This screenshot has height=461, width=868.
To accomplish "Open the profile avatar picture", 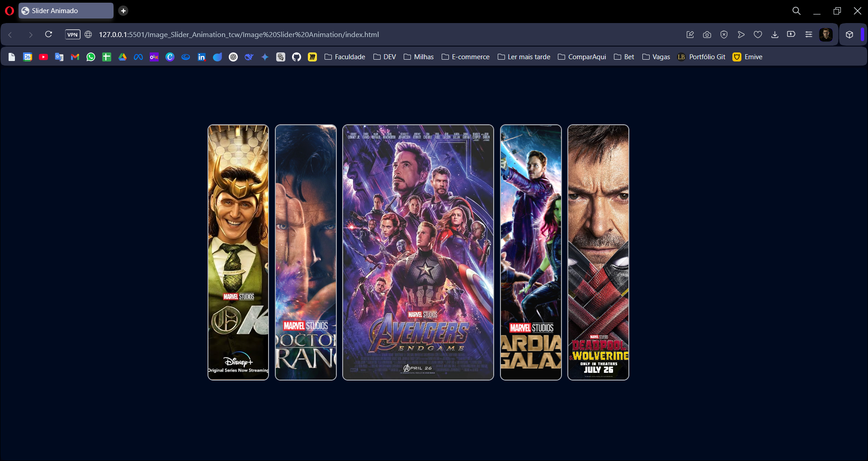I will (826, 35).
